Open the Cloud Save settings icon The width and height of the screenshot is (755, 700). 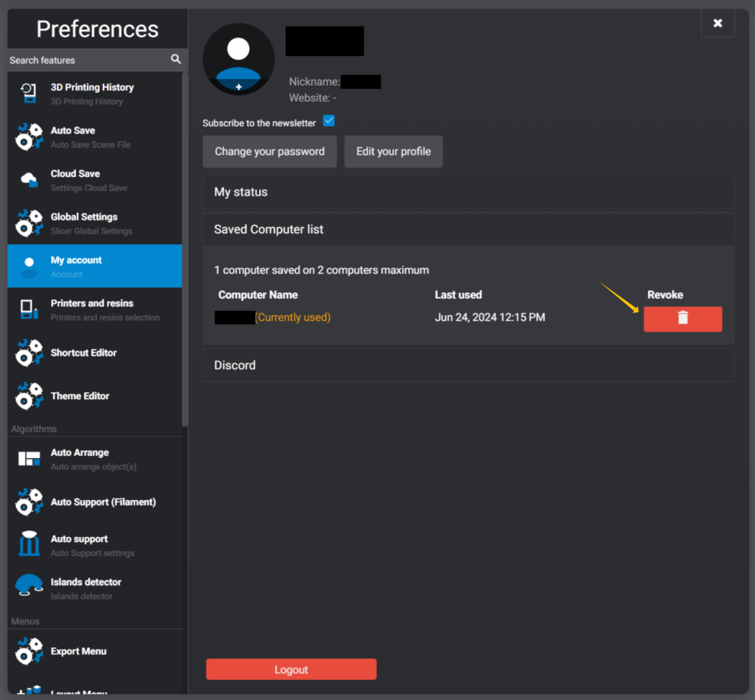point(29,180)
